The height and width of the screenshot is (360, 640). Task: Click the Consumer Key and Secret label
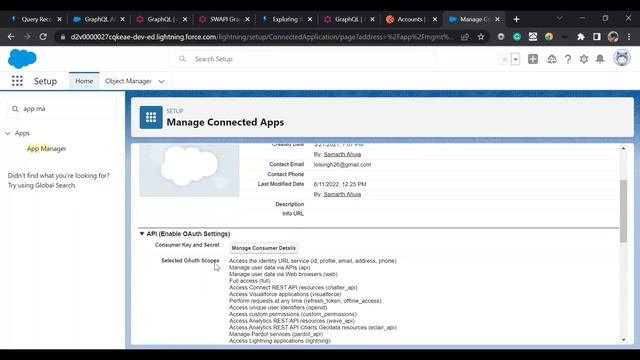click(187, 245)
